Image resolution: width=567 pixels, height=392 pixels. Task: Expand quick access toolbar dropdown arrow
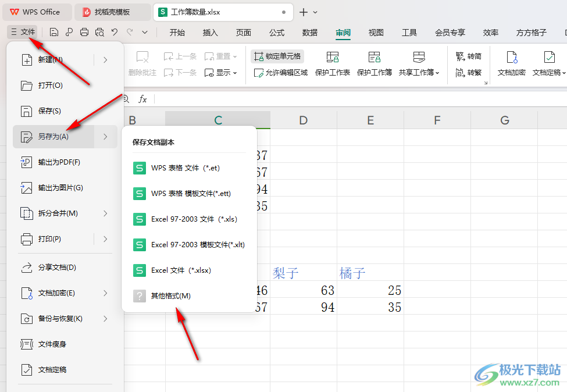tap(145, 32)
